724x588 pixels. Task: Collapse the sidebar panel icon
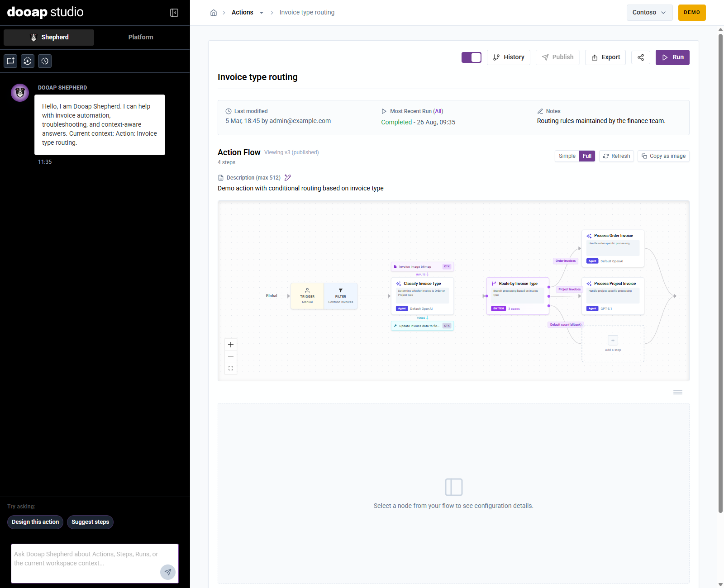pyautogui.click(x=174, y=13)
